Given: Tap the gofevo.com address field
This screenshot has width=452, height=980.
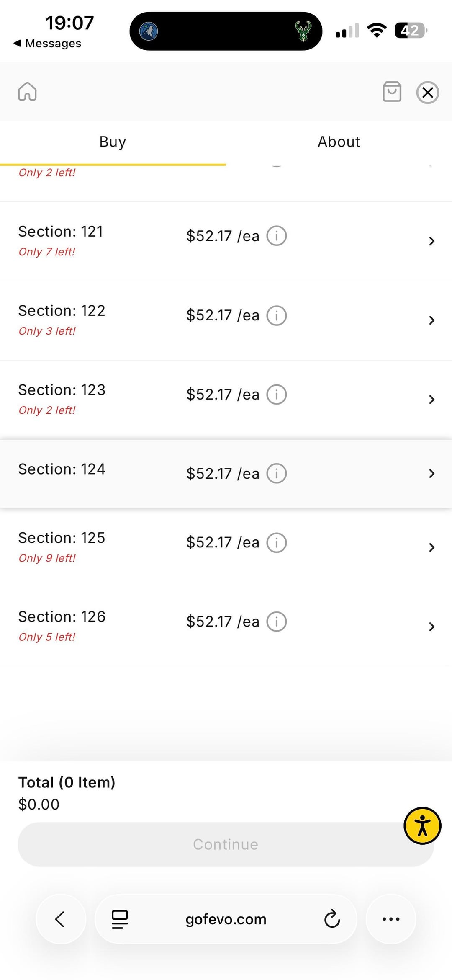Looking at the screenshot, I should tap(226, 919).
